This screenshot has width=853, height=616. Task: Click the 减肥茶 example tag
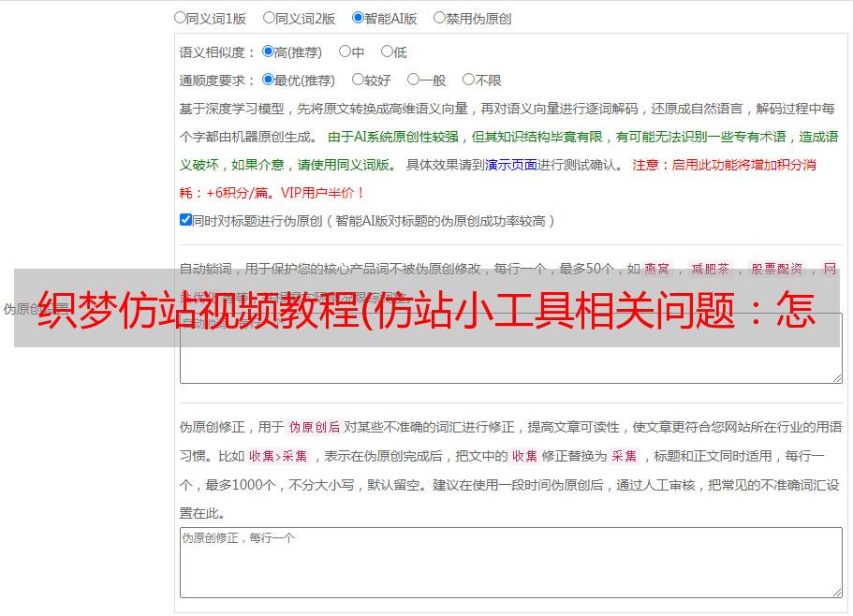click(x=710, y=269)
